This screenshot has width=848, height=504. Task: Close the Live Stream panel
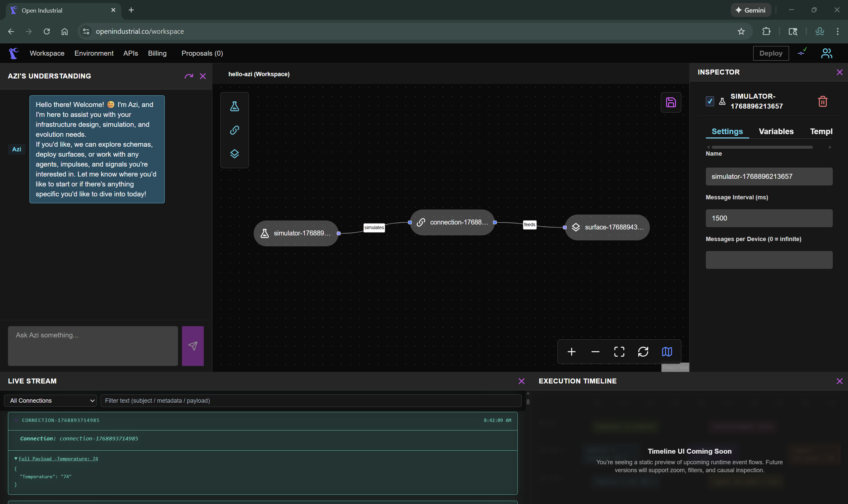point(521,381)
